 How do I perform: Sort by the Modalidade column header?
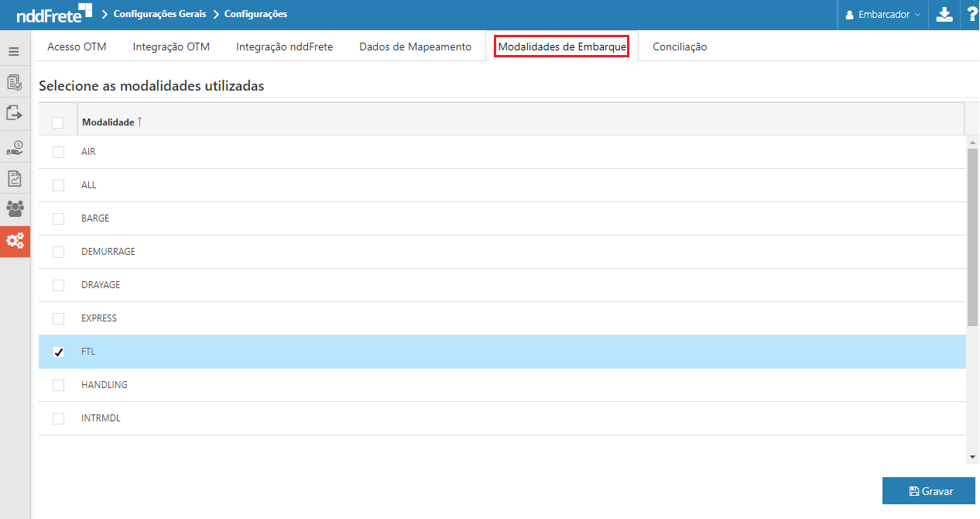coord(108,122)
